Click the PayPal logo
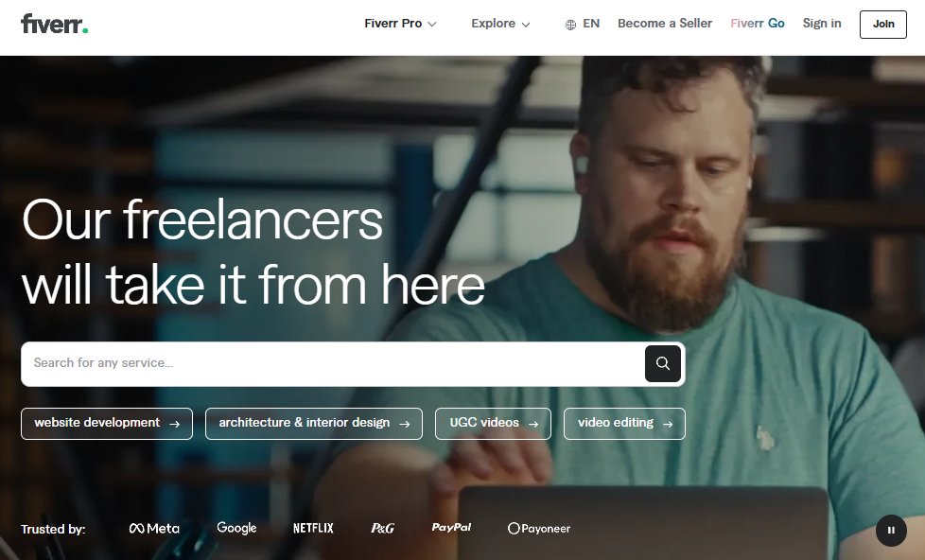The height and width of the screenshot is (560, 925). [451, 527]
